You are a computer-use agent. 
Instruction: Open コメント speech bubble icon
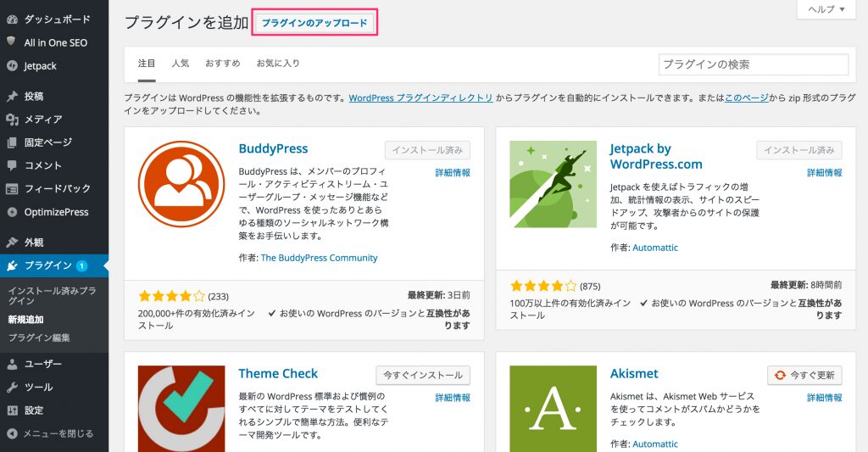12,165
